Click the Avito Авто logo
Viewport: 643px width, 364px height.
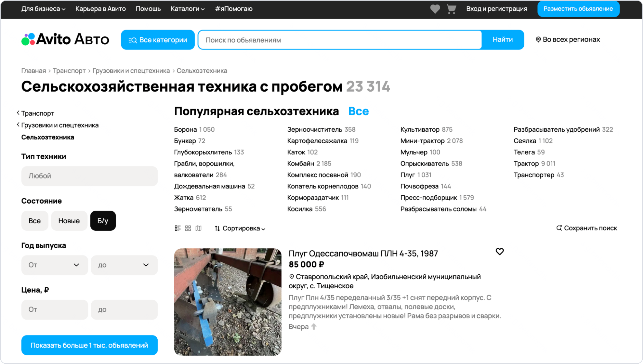pos(65,40)
